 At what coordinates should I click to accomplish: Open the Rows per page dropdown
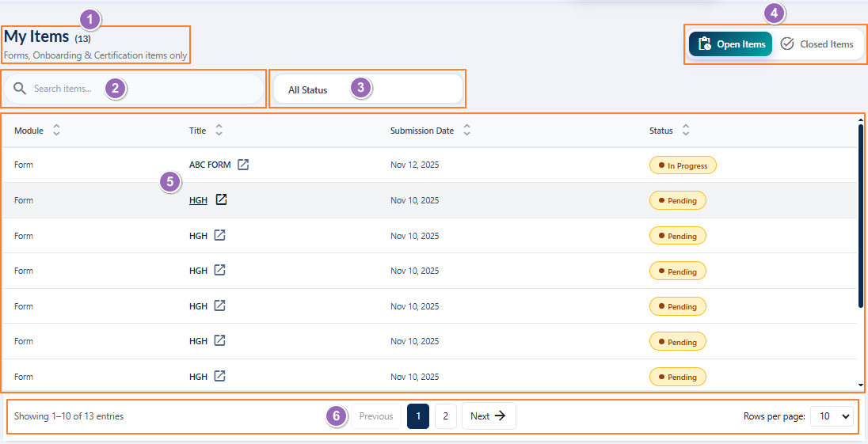tap(832, 416)
